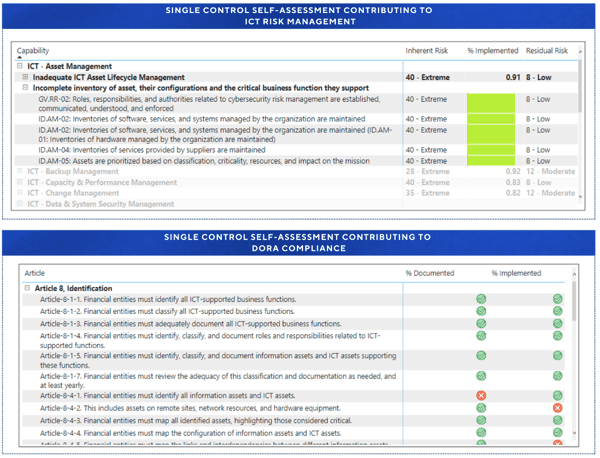Sort by the % Documented column header
The height and width of the screenshot is (458, 600).
click(430, 273)
